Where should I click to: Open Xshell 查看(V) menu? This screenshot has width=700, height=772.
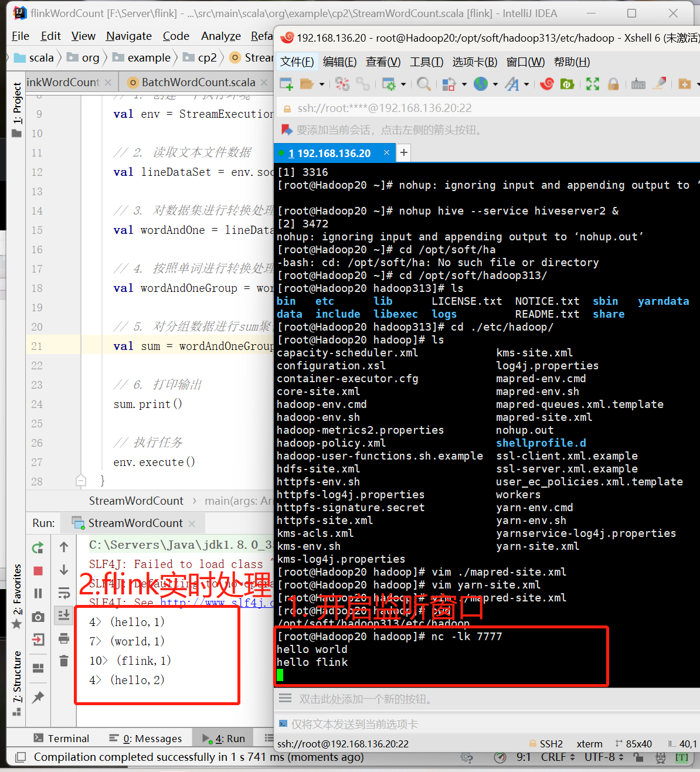[x=383, y=62]
